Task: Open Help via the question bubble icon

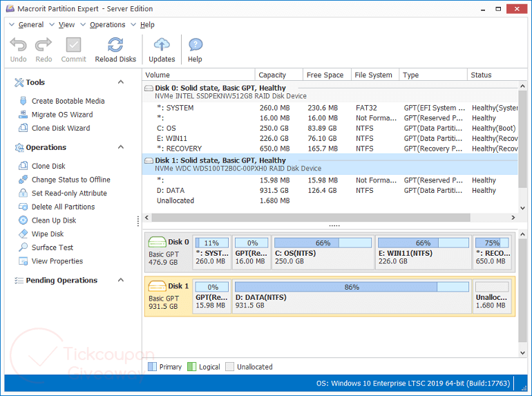Action: 195,46
